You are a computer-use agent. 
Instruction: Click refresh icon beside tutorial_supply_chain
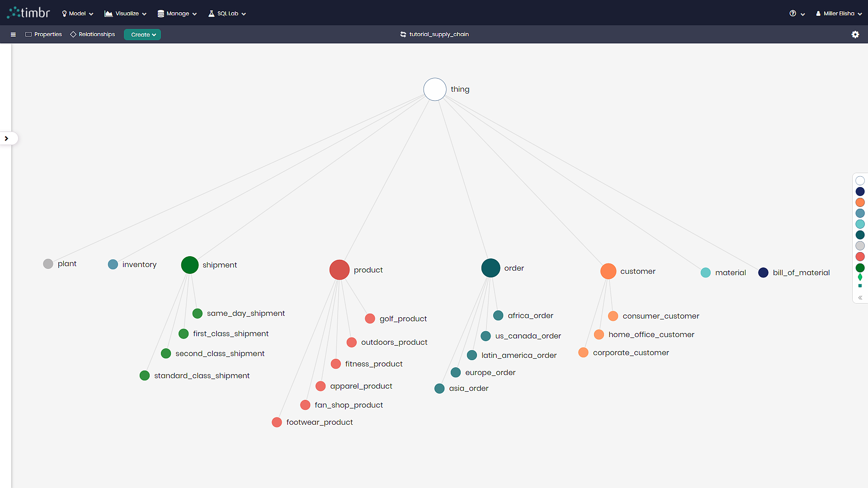click(403, 34)
